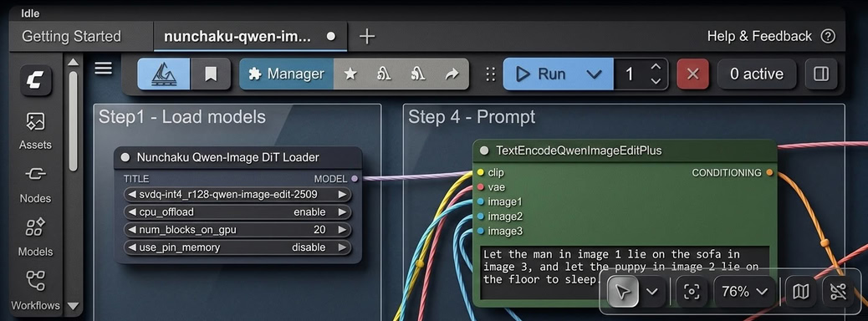The image size is (868, 321).
Task: Toggle the side panel layout icon
Action: 821,74
